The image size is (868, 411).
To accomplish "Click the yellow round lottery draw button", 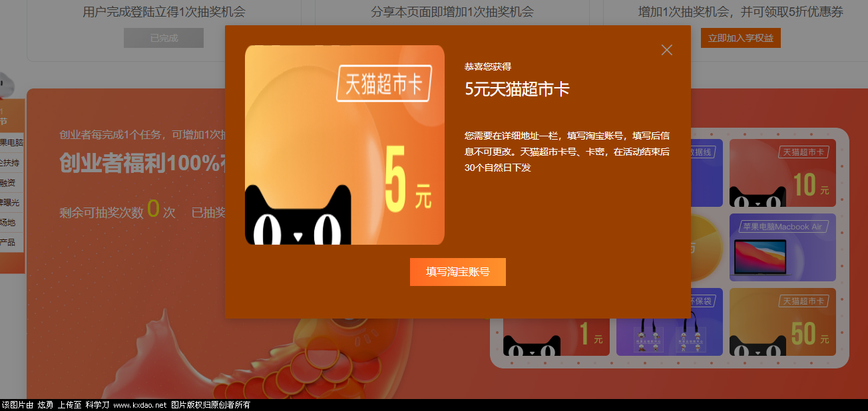I will point(707,247).
